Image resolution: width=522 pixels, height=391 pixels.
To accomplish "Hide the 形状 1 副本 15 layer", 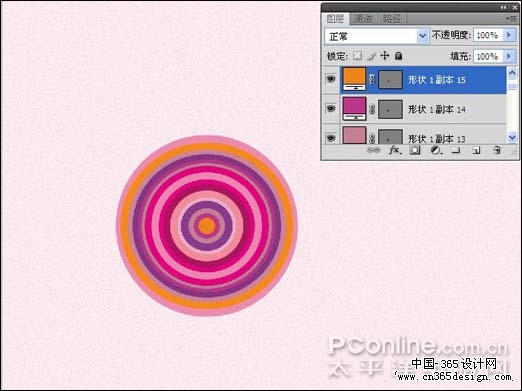I will pos(331,79).
